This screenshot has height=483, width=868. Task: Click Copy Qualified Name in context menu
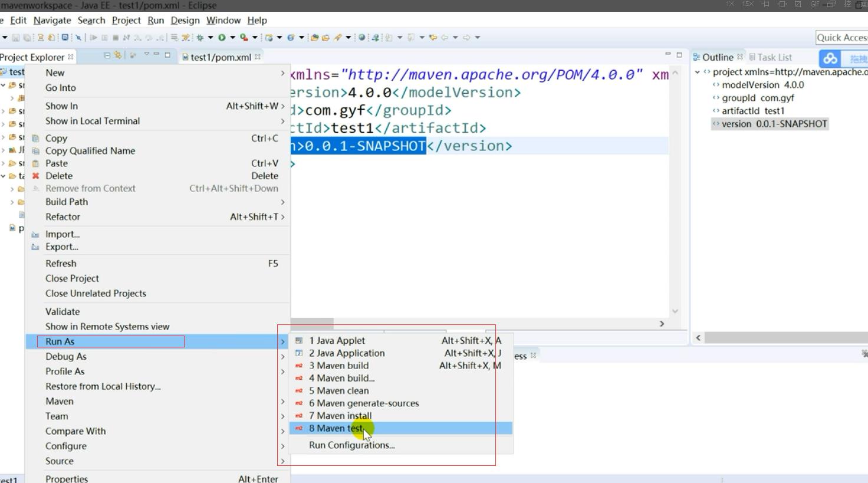click(x=157, y=151)
